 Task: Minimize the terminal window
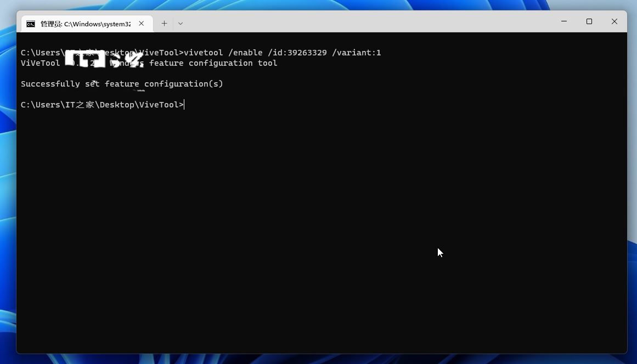564,21
